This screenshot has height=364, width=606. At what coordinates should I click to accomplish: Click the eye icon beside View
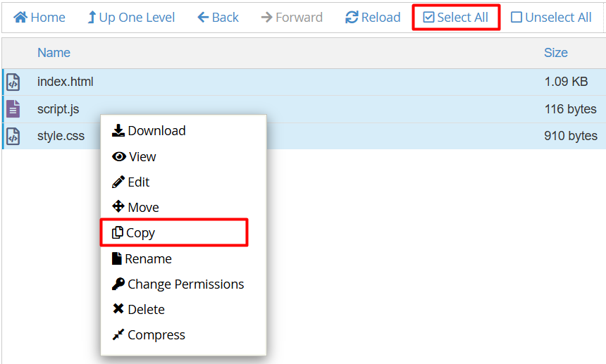coord(119,156)
